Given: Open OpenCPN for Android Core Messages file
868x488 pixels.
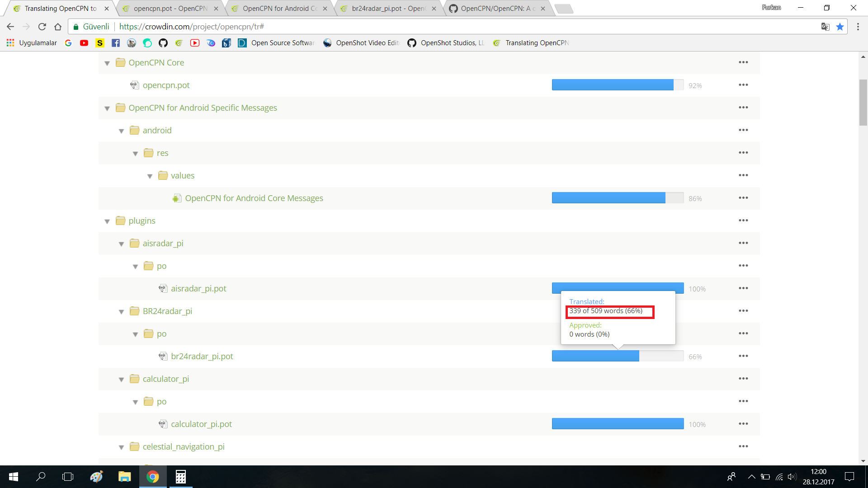Looking at the screenshot, I should tap(254, 198).
